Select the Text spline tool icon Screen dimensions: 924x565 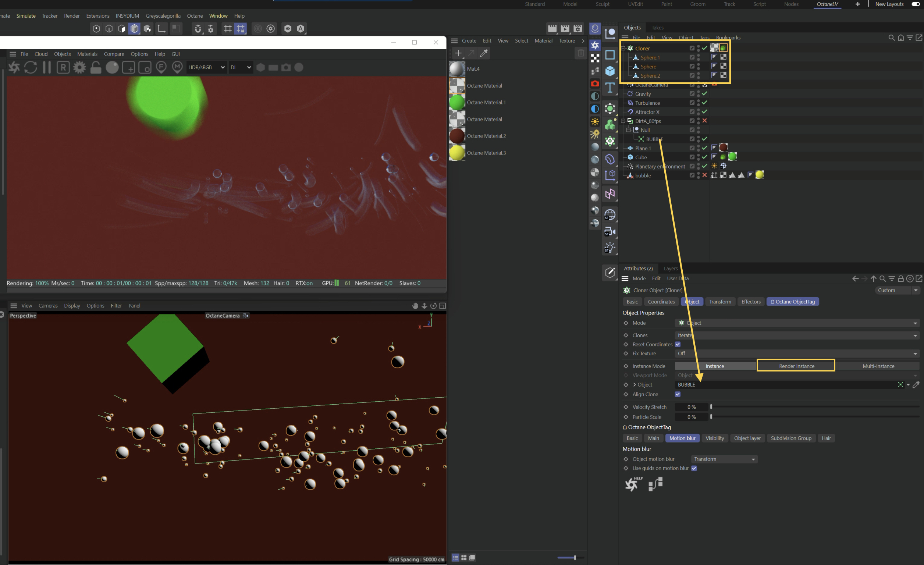point(610,88)
